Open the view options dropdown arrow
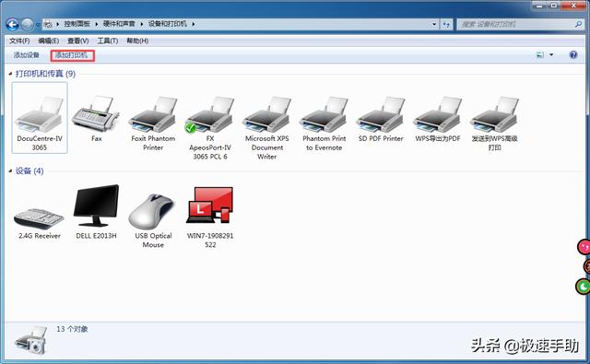This screenshot has height=364, width=590. click(x=551, y=55)
